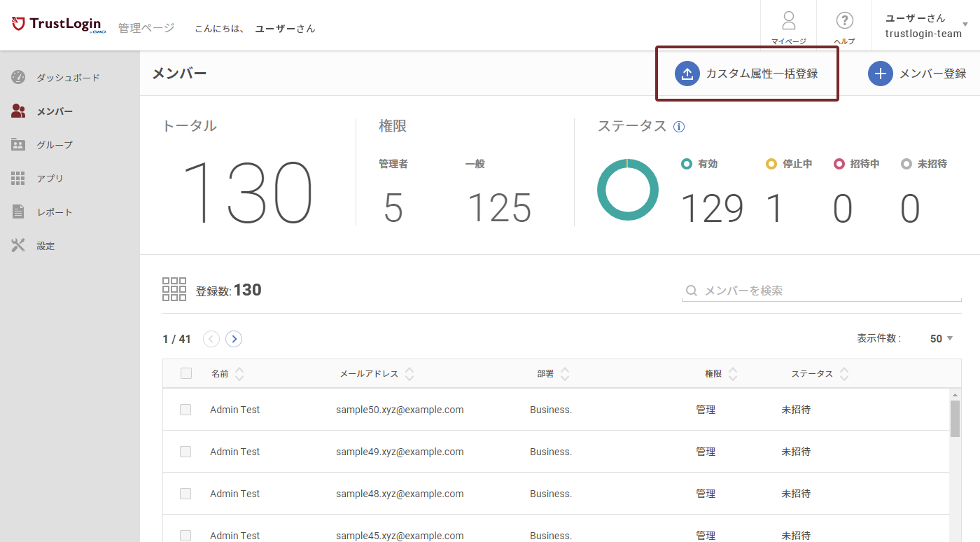Click the マイページ label
The image size is (980, 542).
(x=789, y=41)
